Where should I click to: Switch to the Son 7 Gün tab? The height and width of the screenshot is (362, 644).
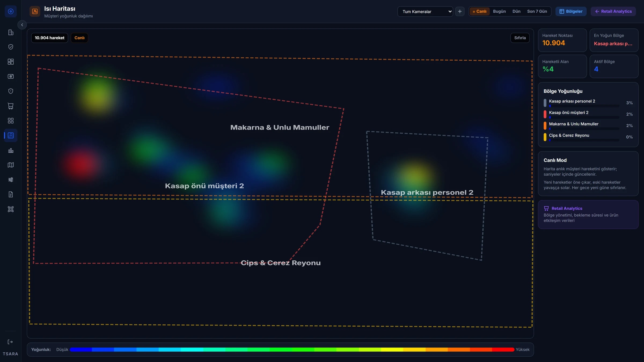coord(537,12)
